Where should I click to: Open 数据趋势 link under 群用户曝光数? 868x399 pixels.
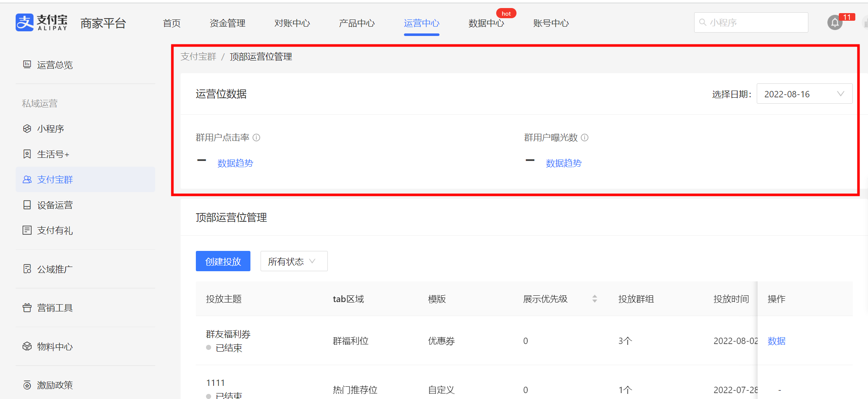click(x=563, y=163)
